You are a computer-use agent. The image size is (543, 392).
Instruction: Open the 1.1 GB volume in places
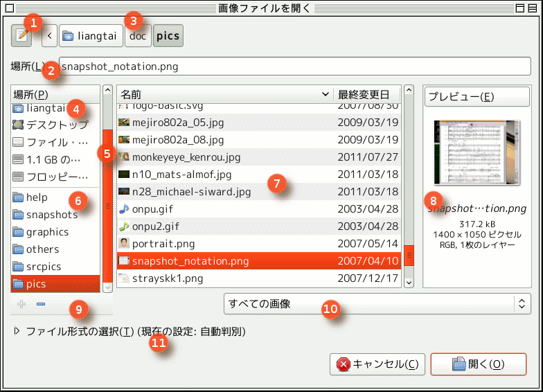[55, 159]
